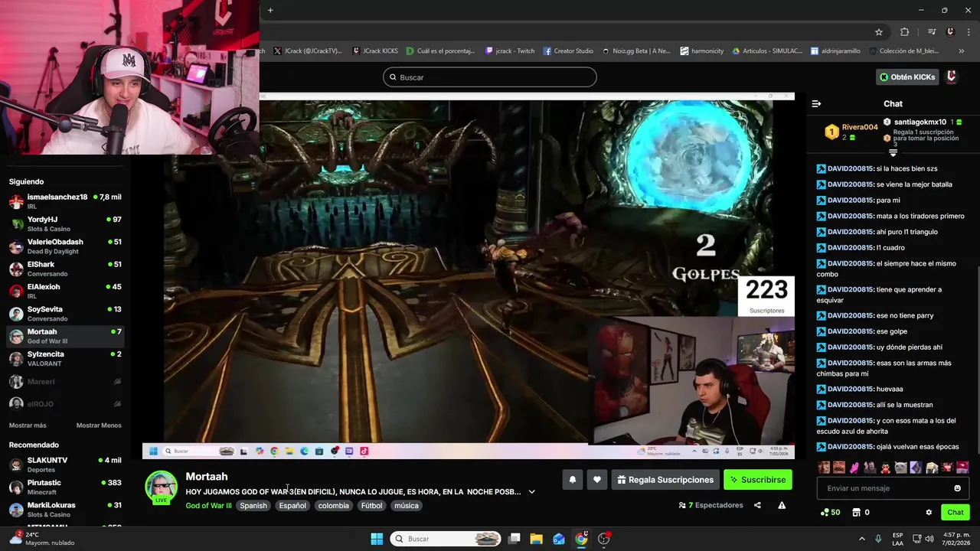The width and height of the screenshot is (980, 551).
Task: Expand the bookmarks overflow chevron
Action: 961,51
